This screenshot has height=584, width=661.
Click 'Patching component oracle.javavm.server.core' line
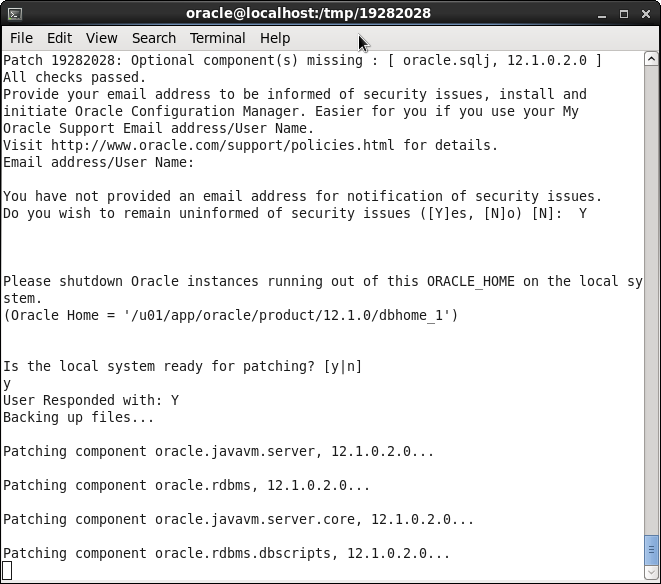(239, 519)
